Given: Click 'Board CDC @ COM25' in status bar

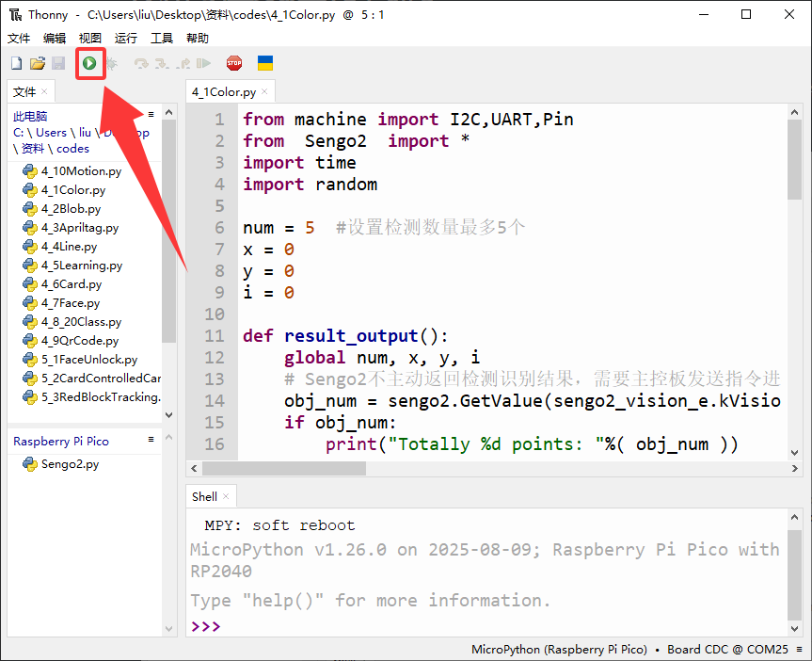Looking at the screenshot, I should click(x=727, y=649).
